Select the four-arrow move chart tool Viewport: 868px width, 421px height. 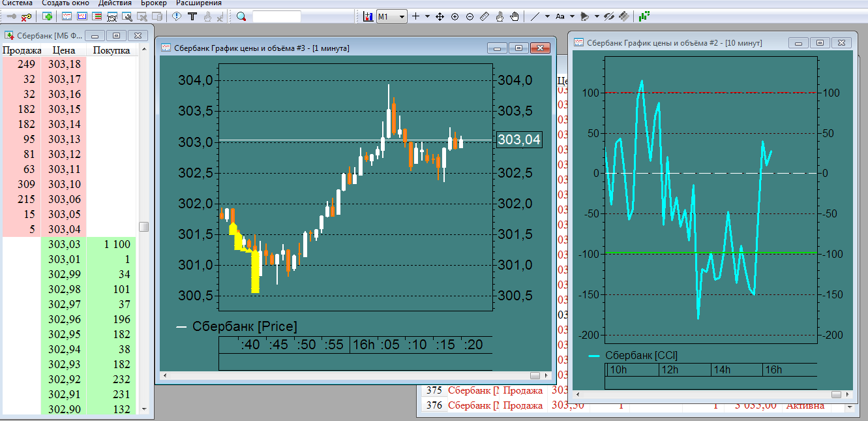440,16
